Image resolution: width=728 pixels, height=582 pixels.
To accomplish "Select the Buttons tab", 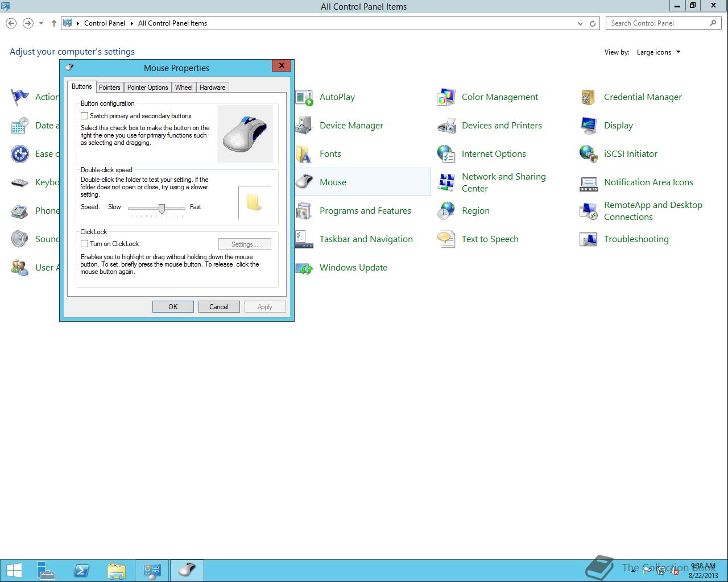I will point(81,86).
